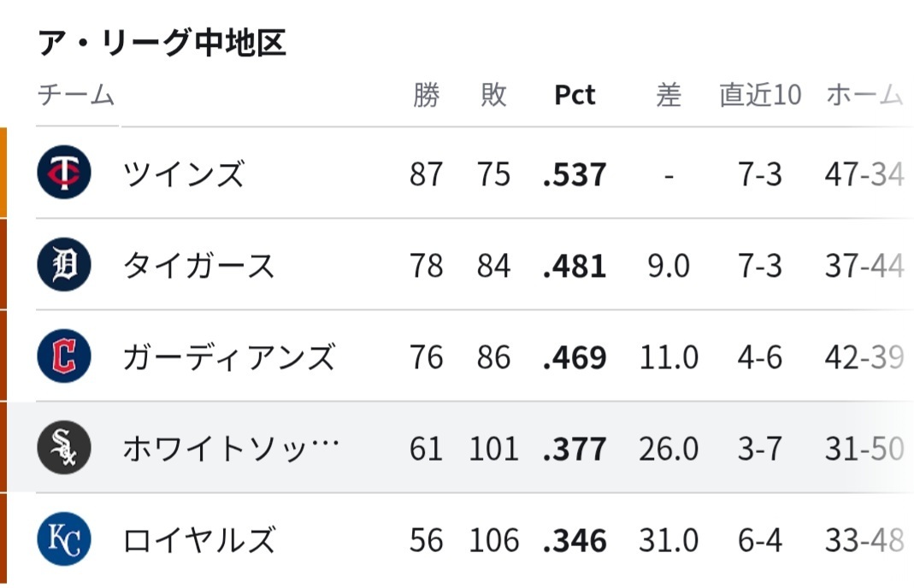The height and width of the screenshot is (588, 914).
Task: Open the ツインズ team page
Action: click(183, 173)
